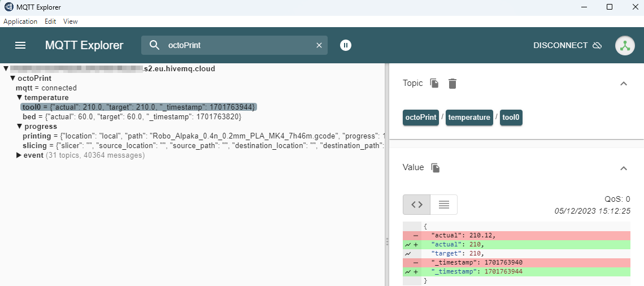Delete the topic with trash icon

tap(452, 84)
